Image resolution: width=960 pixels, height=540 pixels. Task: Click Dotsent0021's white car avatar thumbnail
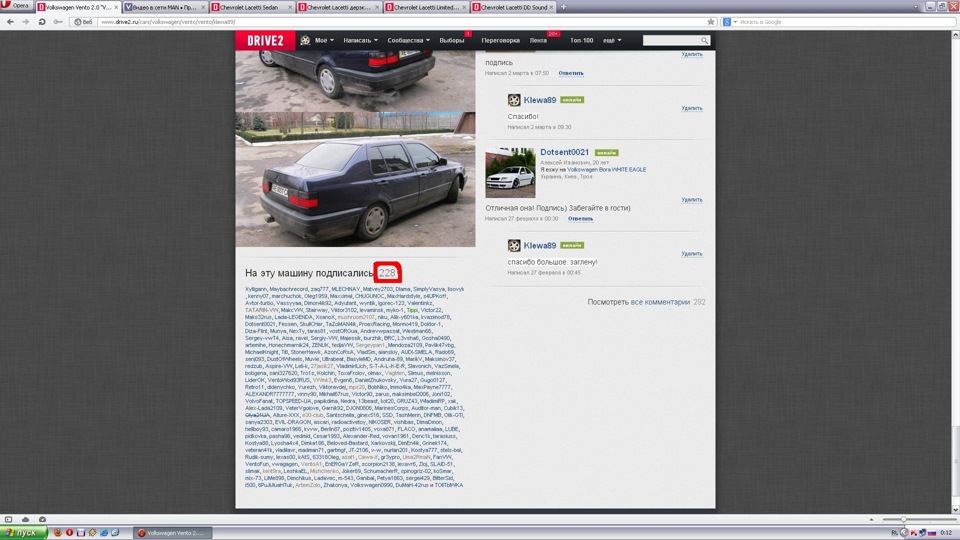[510, 173]
